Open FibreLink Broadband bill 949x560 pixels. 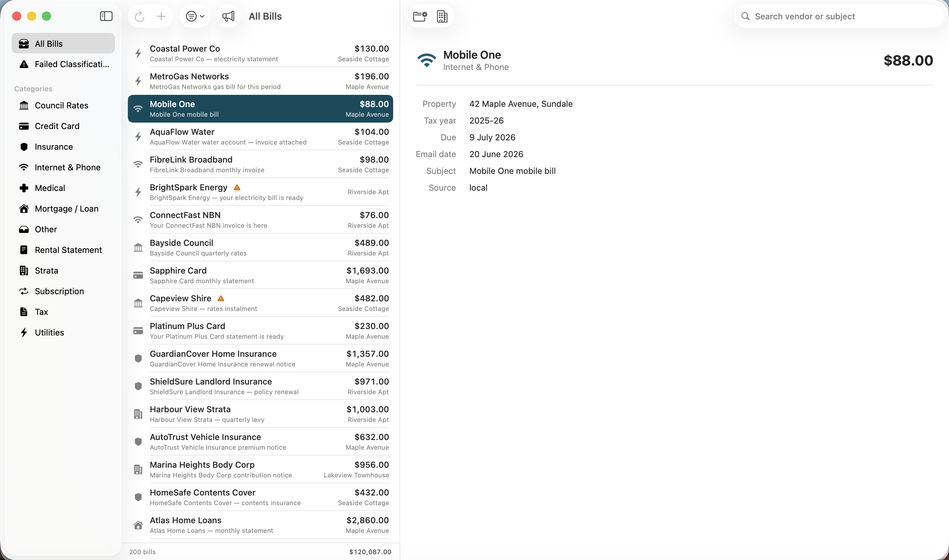point(260,164)
